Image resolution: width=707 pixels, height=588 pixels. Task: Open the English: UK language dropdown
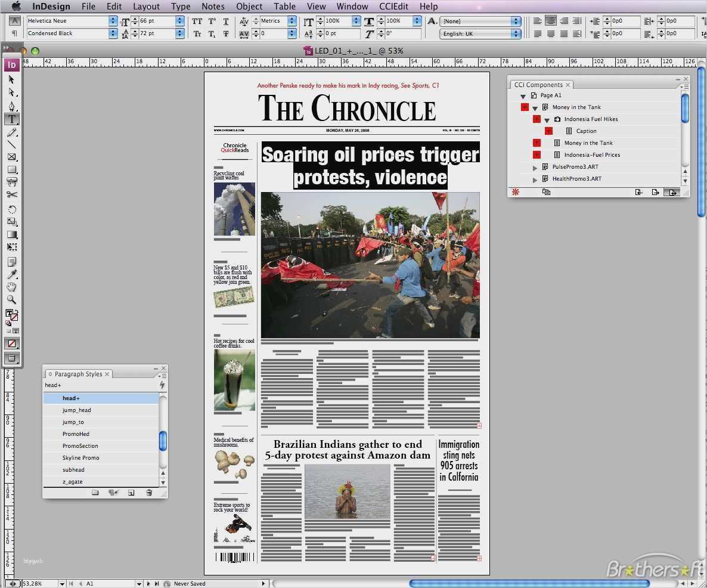[x=516, y=34]
